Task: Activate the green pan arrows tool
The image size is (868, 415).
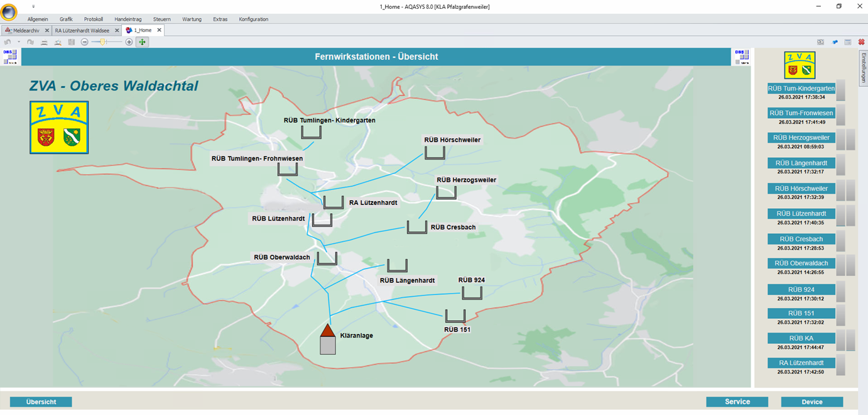Action: point(143,42)
